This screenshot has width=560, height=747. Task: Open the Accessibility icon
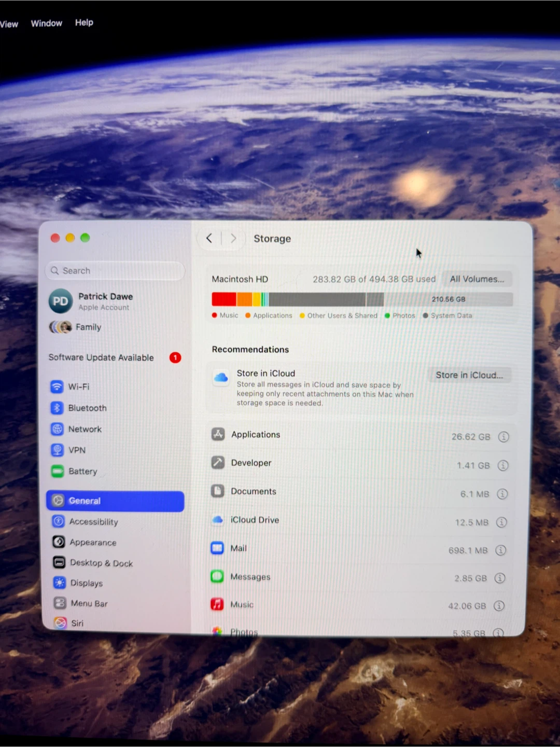(59, 521)
